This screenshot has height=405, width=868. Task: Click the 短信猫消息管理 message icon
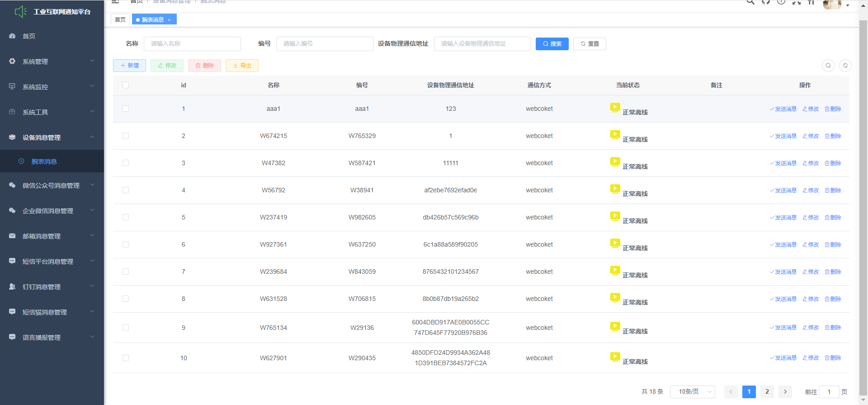(x=12, y=312)
